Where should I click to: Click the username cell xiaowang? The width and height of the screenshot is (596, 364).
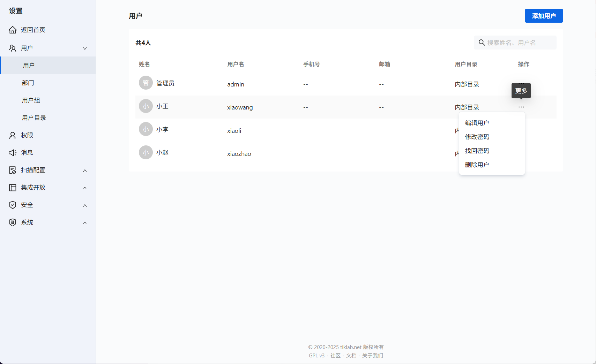[240, 107]
